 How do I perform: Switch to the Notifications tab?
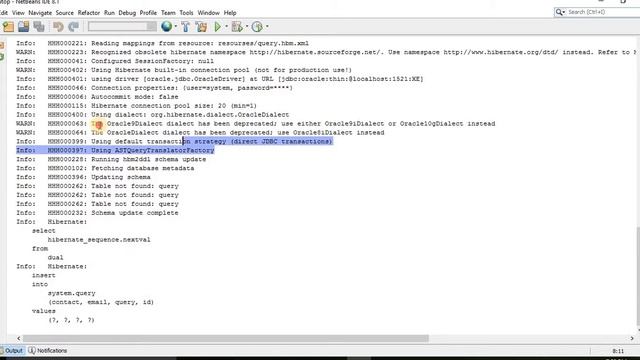tap(48, 351)
